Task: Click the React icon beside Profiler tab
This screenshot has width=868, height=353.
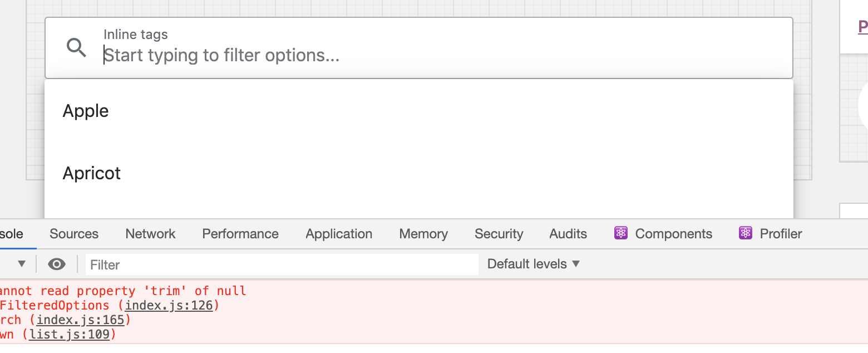Action: click(x=745, y=233)
